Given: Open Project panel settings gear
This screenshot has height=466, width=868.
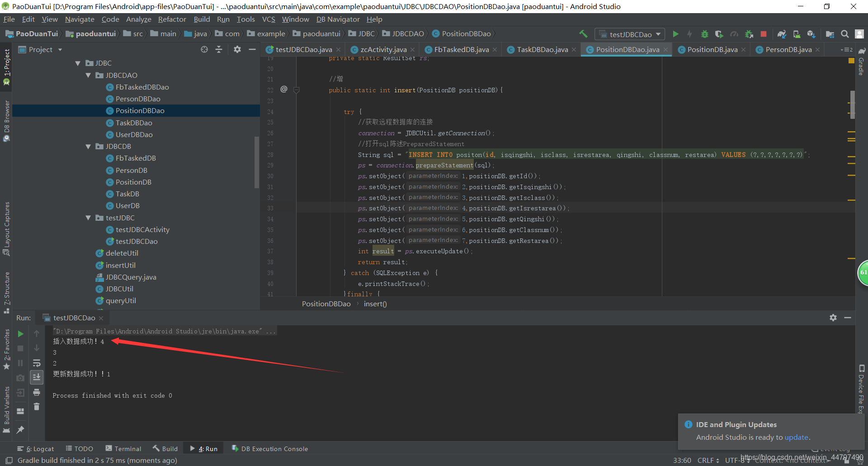Looking at the screenshot, I should coord(237,49).
